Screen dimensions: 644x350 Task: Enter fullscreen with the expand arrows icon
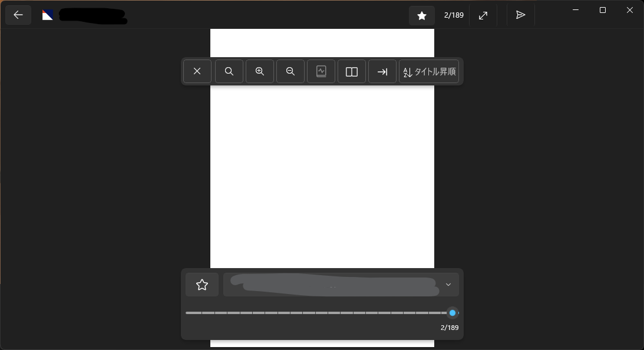483,15
